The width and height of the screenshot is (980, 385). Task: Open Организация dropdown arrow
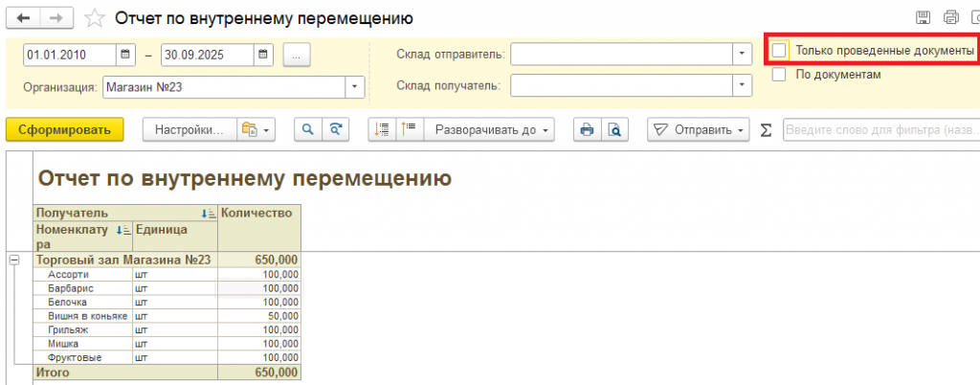(356, 87)
